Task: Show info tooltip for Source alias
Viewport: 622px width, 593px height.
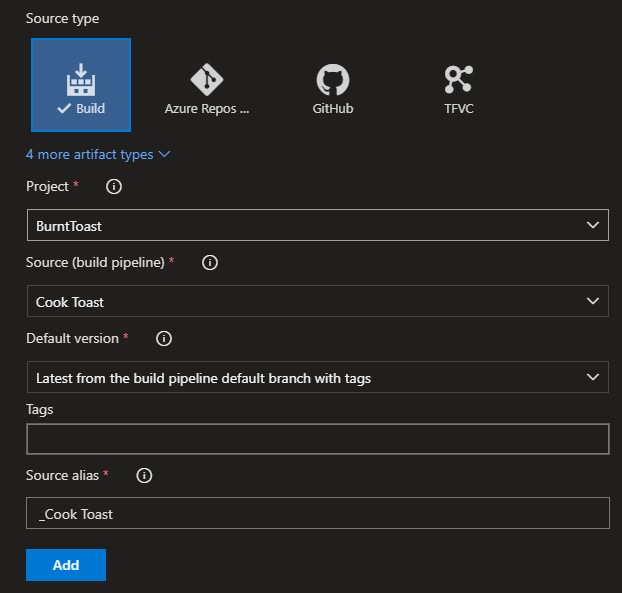Action: [x=144, y=476]
